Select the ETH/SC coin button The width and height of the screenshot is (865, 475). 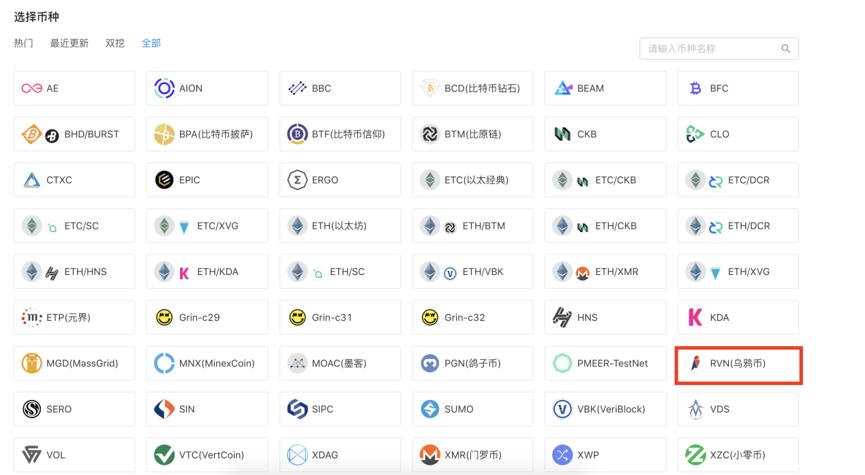pyautogui.click(x=340, y=271)
